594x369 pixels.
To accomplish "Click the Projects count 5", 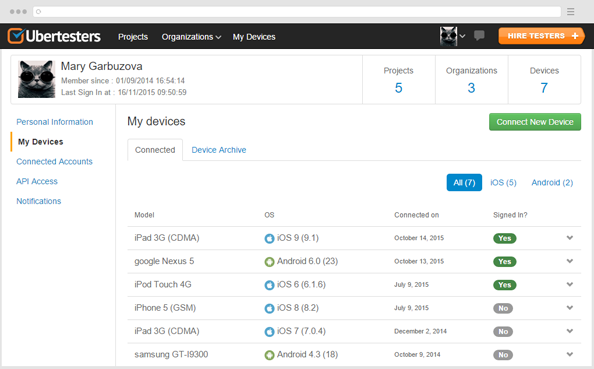I will tap(399, 88).
